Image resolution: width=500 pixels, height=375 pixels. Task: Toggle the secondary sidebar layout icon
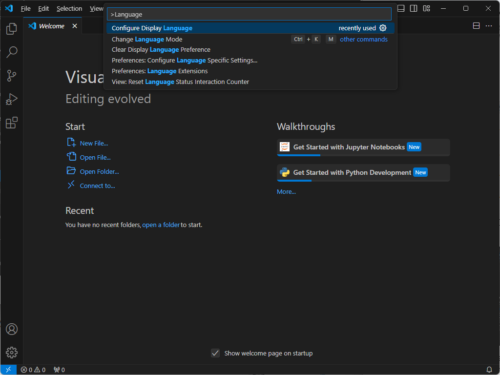pos(414,8)
